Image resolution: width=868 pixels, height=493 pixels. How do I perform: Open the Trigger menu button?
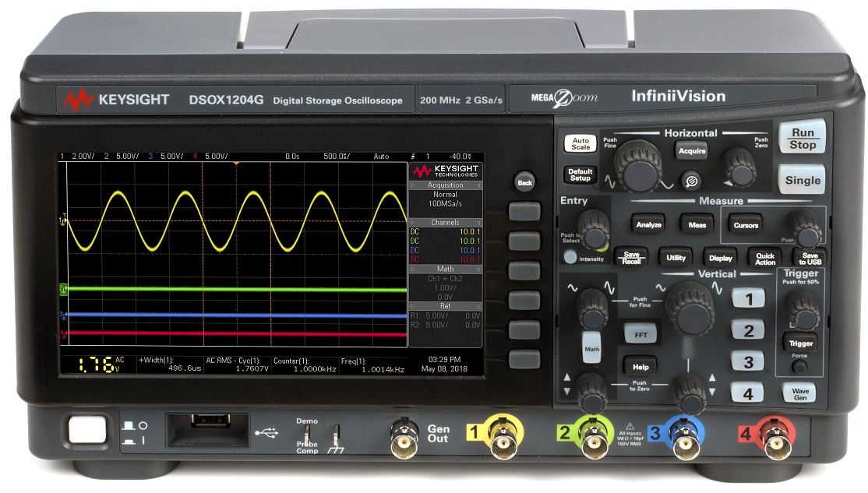pos(800,343)
